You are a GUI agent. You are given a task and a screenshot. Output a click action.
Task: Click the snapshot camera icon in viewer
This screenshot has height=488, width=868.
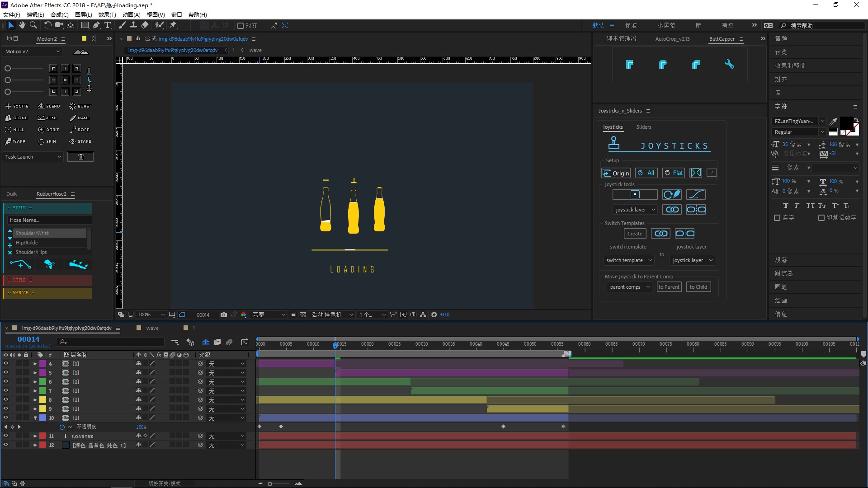pos(223,314)
